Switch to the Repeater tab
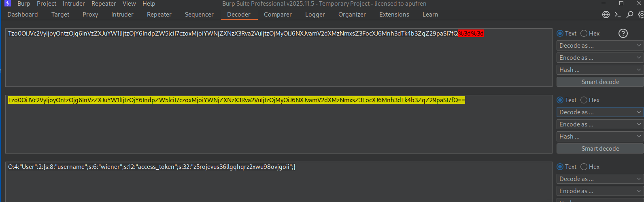The image size is (644, 202). (159, 15)
